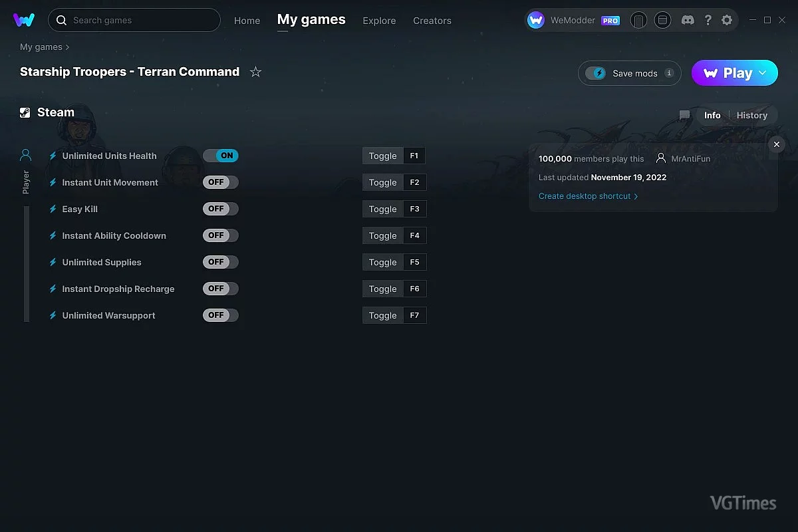This screenshot has width=798, height=532.
Task: Click lightning icon beside Instant Ability Cooldown
Action: point(53,236)
